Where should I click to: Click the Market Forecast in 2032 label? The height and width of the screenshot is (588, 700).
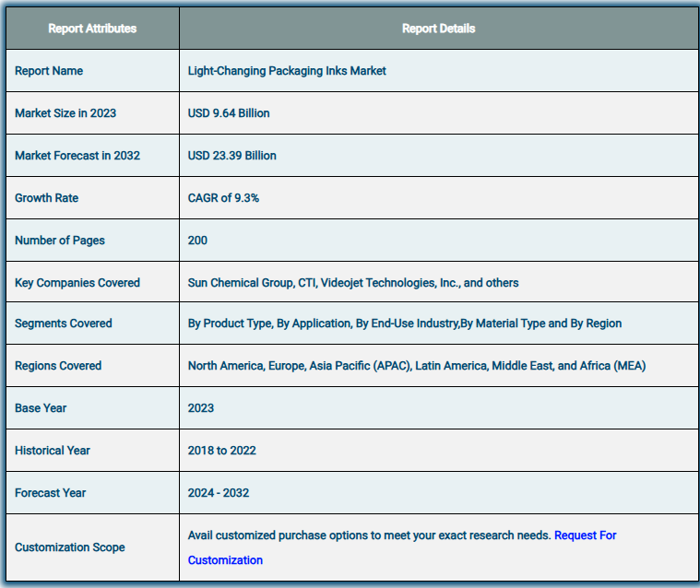(77, 156)
